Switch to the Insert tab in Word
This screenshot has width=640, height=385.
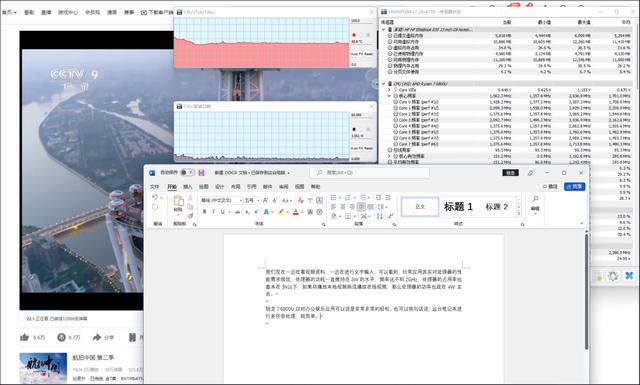tap(187, 187)
